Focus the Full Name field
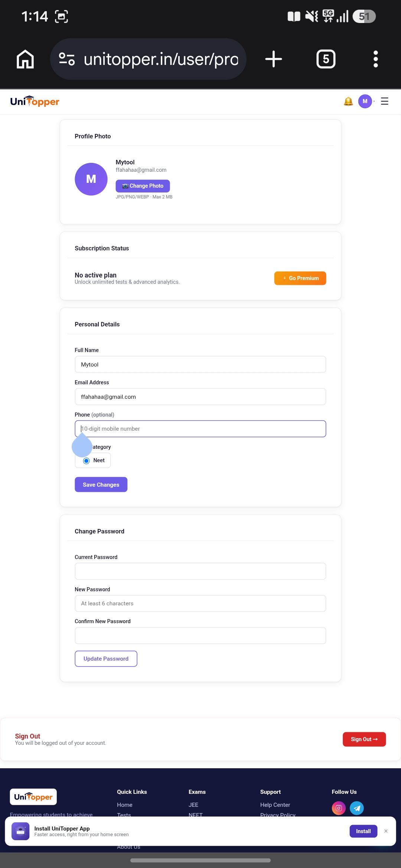Image resolution: width=401 pixels, height=868 pixels. (x=200, y=364)
